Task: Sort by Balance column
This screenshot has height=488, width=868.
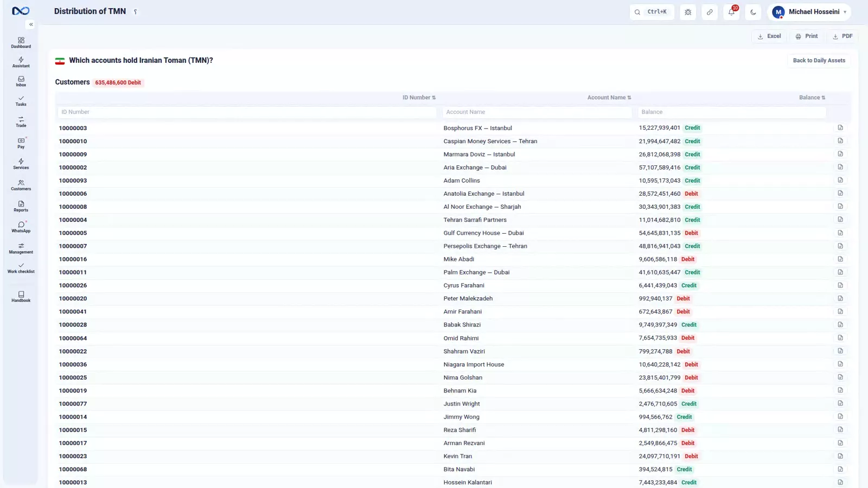Action: [812, 98]
